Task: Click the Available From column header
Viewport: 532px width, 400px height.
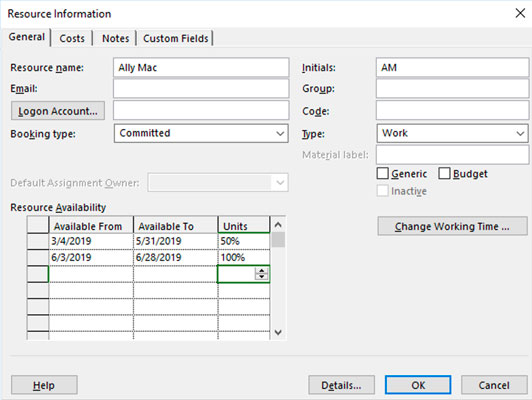Action: pos(91,226)
